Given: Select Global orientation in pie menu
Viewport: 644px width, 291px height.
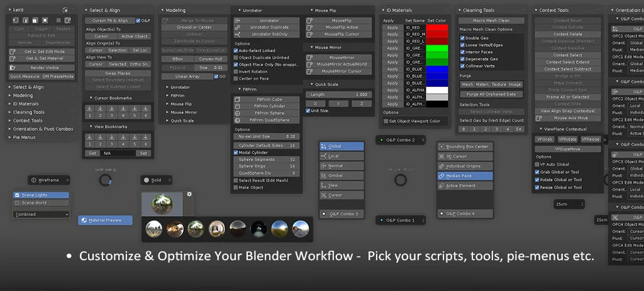Looking at the screenshot, I should coord(341,146).
